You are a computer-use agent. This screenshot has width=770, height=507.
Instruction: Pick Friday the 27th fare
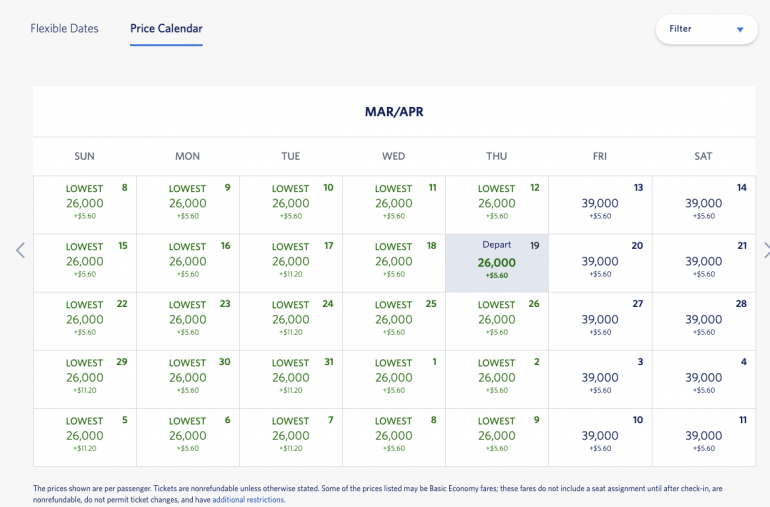pos(600,321)
